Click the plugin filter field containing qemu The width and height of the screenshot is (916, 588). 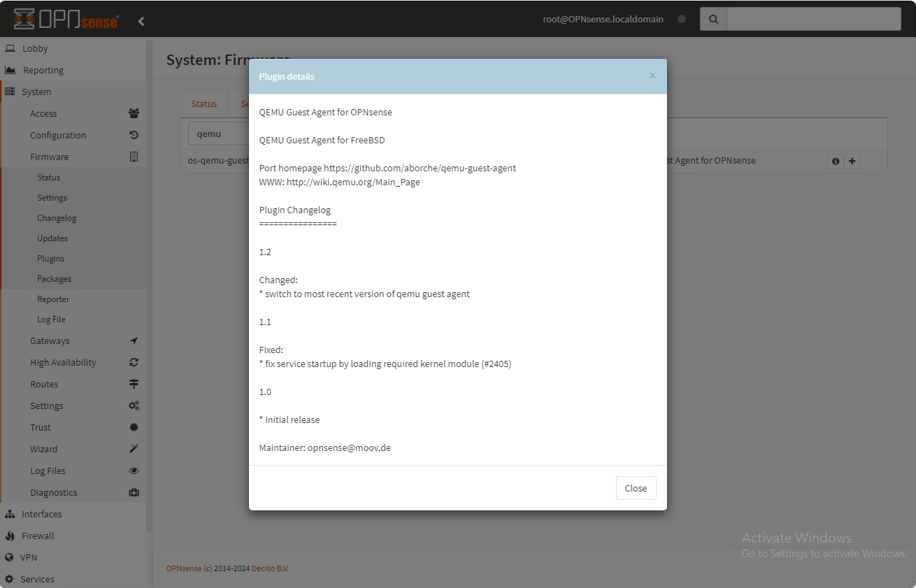(x=218, y=134)
